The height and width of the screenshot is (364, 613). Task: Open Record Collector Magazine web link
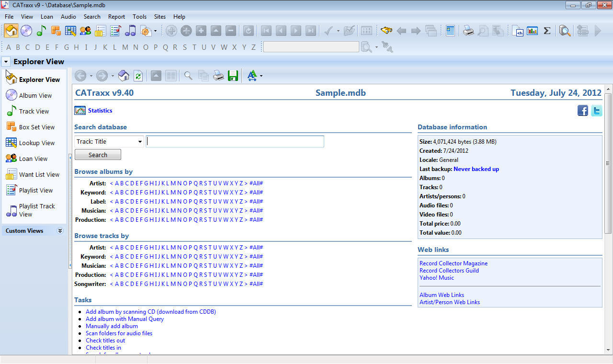(x=454, y=263)
